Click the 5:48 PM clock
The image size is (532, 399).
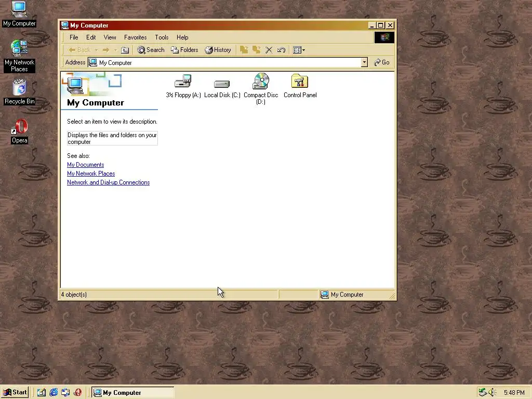pyautogui.click(x=514, y=393)
